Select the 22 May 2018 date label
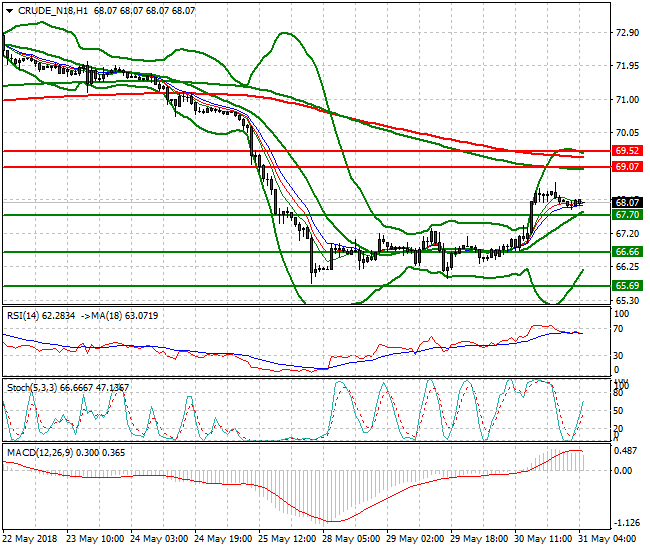650x550 pixels. [30, 539]
